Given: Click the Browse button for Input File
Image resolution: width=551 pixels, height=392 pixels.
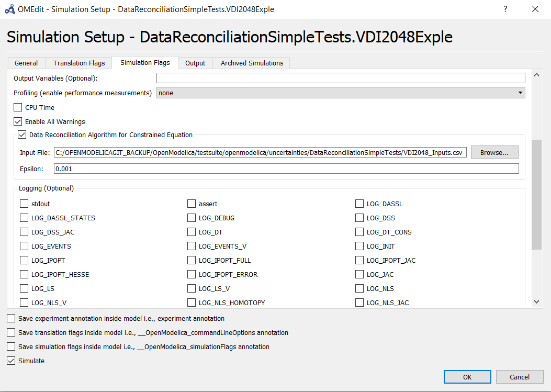Looking at the screenshot, I should coord(494,152).
